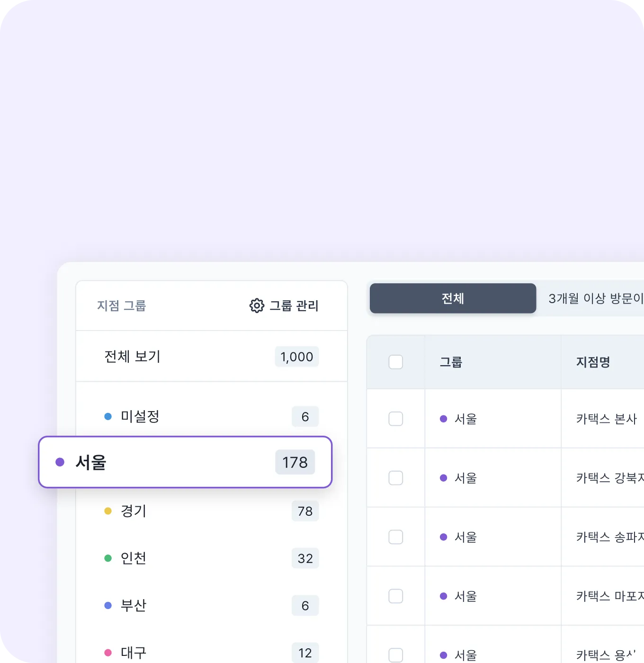
Task: Check the 카택스 마포 row checkbox
Action: click(396, 596)
